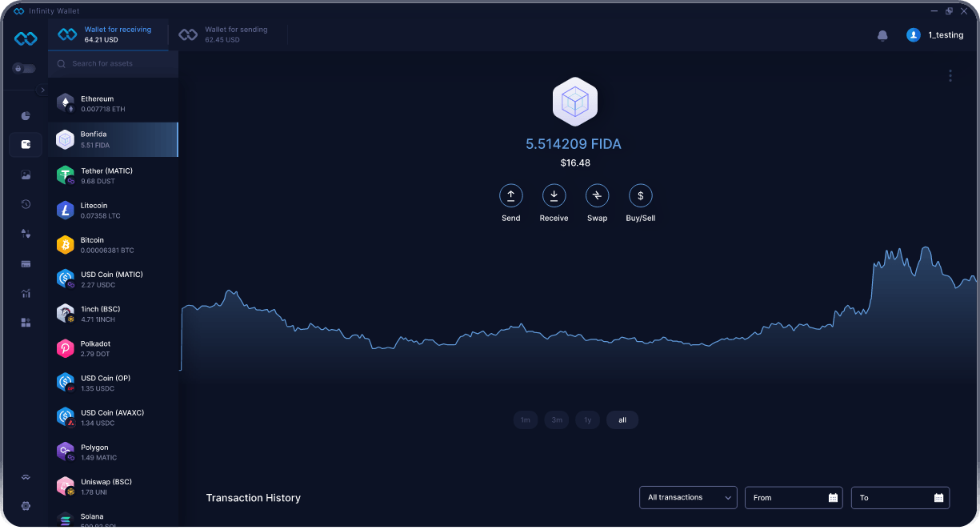Select the 1m chart range
This screenshot has width=980, height=530.
[526, 420]
